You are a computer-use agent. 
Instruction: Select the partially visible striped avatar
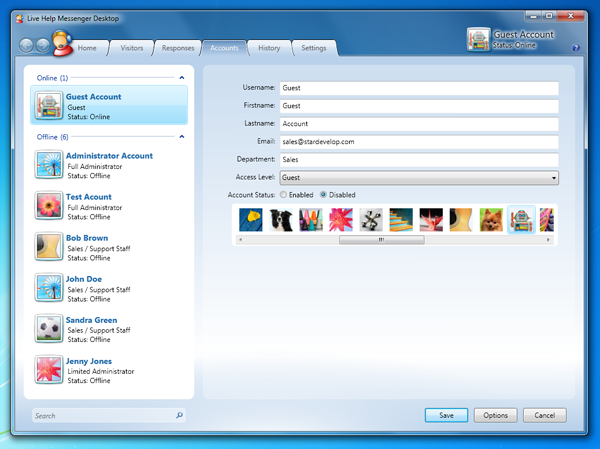coord(546,220)
